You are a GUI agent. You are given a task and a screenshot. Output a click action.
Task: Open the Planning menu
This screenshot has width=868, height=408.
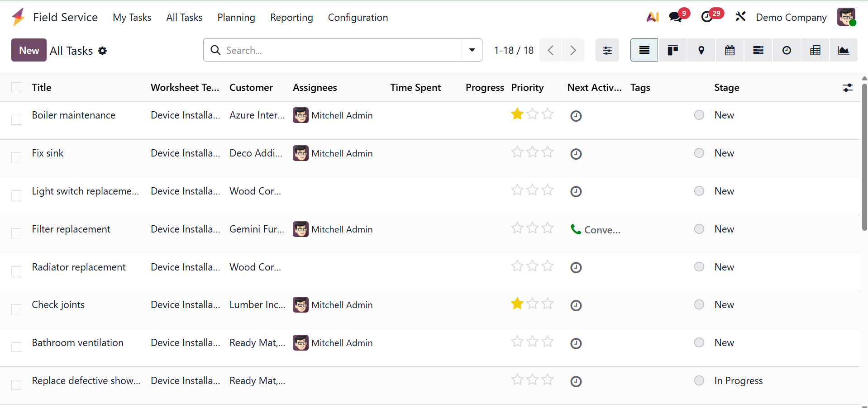236,17
